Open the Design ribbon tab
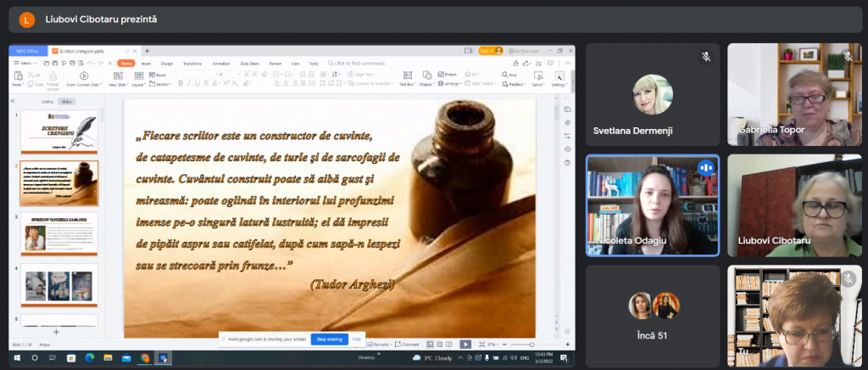Image resolution: width=868 pixels, height=370 pixels. (x=167, y=63)
